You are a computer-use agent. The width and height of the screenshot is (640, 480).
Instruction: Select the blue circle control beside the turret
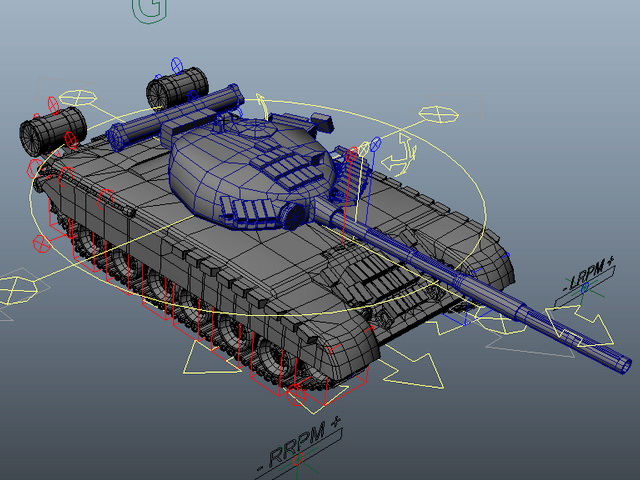(375, 144)
